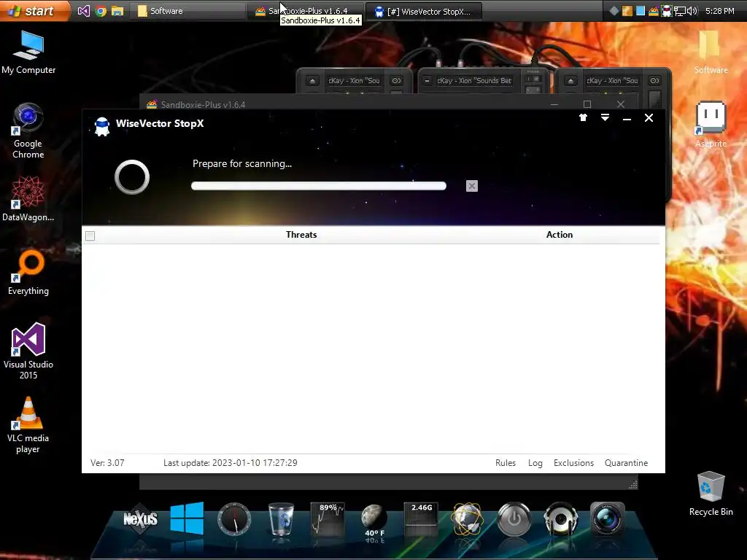
Task: Minimize the Sandboxie-Plus window
Action: pos(554,104)
